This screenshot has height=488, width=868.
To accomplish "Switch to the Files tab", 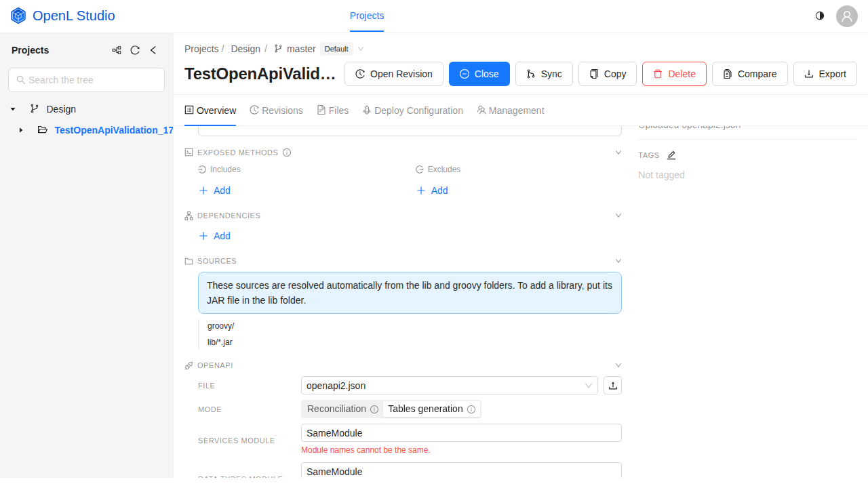I will pyautogui.click(x=333, y=110).
